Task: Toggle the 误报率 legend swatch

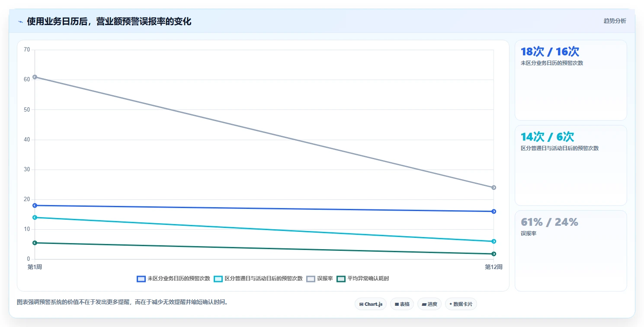Action: [x=311, y=279]
